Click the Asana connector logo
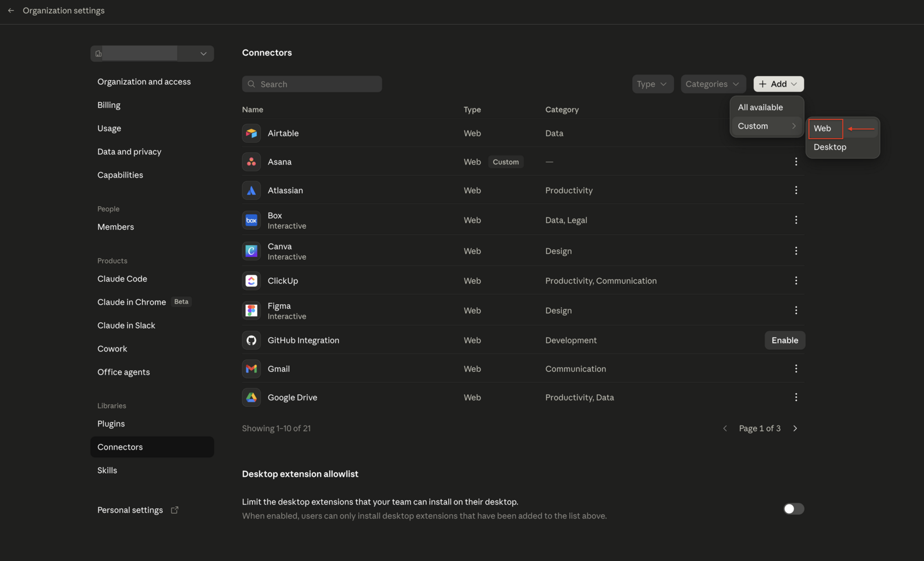The height and width of the screenshot is (561, 924). click(x=251, y=162)
